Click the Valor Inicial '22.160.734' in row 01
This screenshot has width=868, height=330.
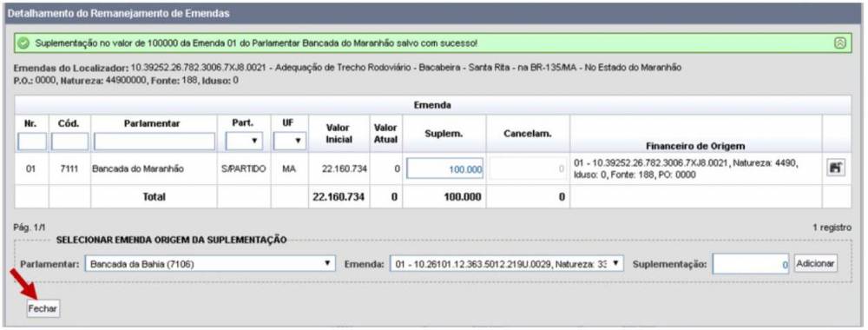344,168
